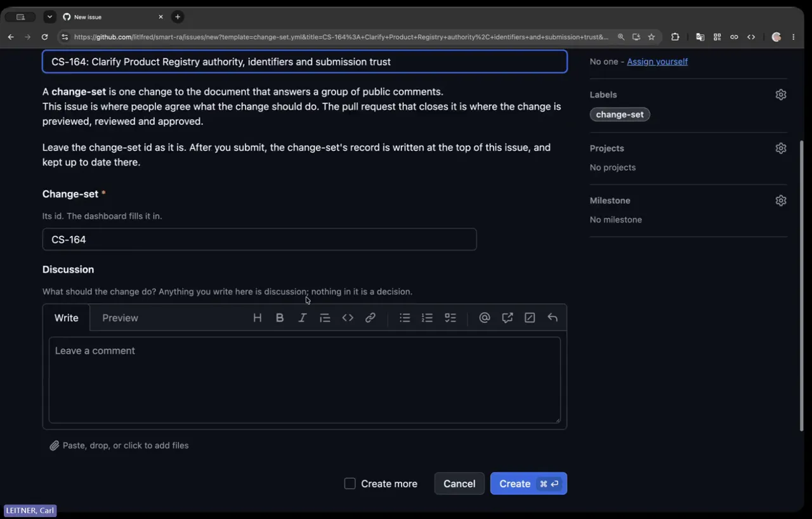Tick the Create more checkbox

pos(350,483)
